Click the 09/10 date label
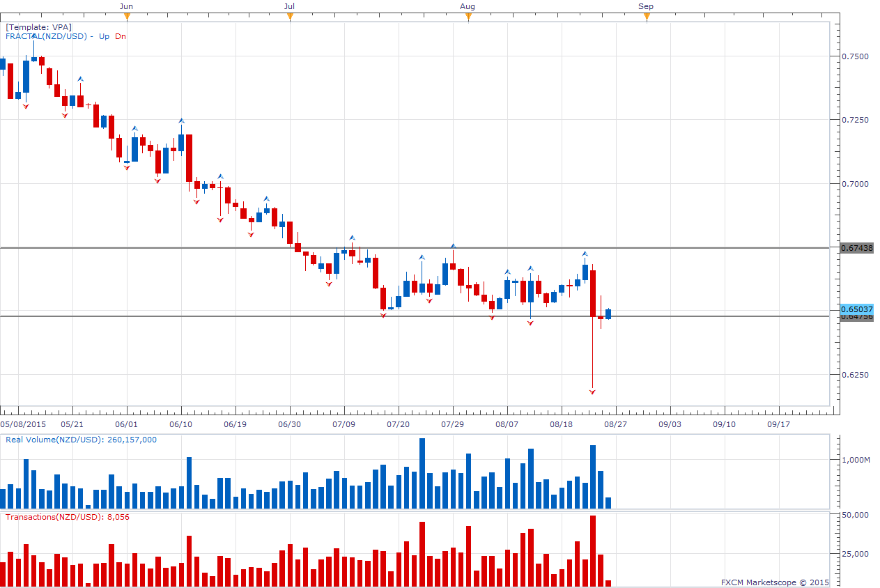 pyautogui.click(x=724, y=424)
